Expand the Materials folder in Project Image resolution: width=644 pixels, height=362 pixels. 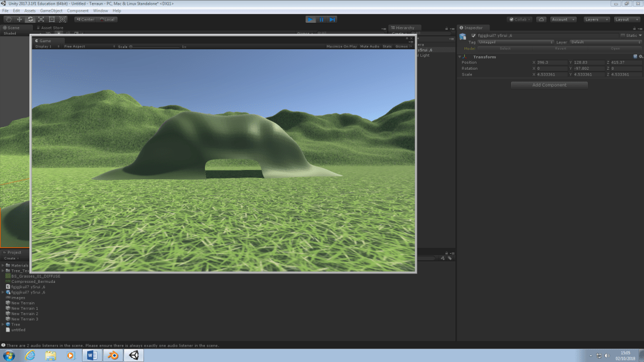tap(4, 265)
